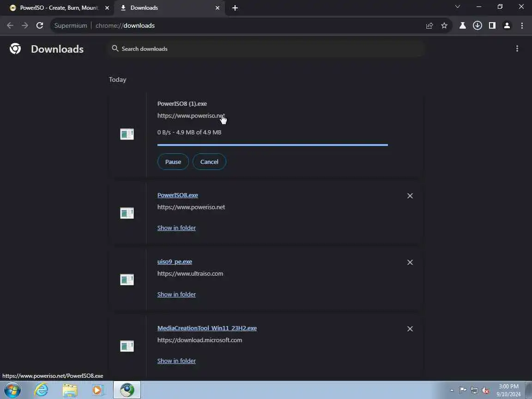Open the experiments flask icon
532x399 pixels.
click(462, 25)
